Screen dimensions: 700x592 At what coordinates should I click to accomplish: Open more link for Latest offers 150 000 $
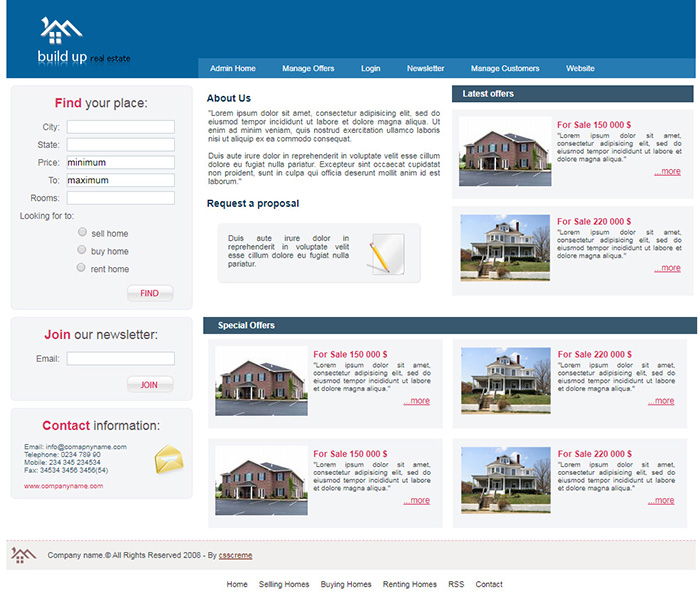pyautogui.click(x=667, y=171)
